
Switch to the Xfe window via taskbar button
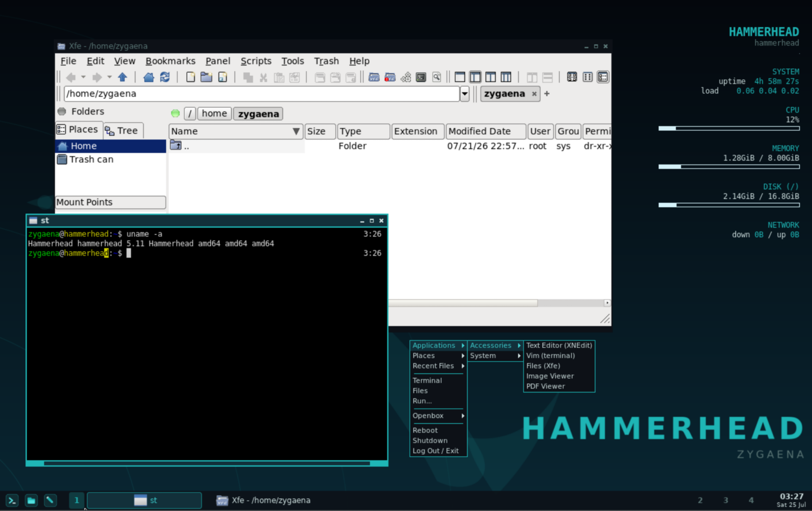tap(264, 500)
